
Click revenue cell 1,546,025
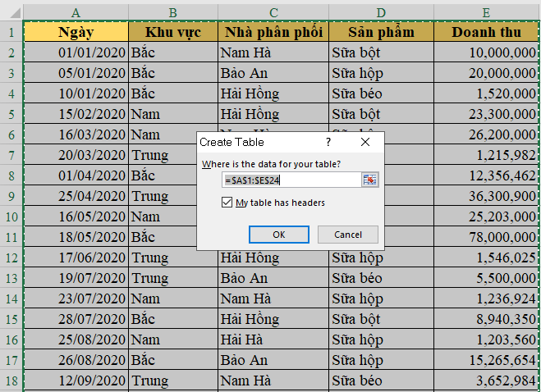(487, 258)
